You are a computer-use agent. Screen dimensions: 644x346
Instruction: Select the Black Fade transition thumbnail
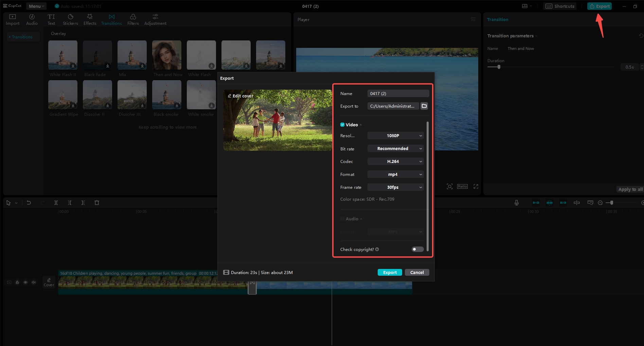[97, 55]
